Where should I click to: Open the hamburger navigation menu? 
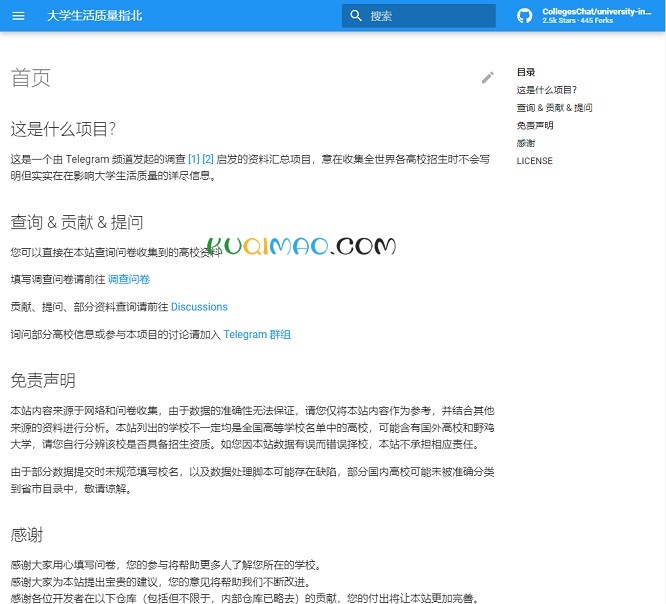coord(18,16)
